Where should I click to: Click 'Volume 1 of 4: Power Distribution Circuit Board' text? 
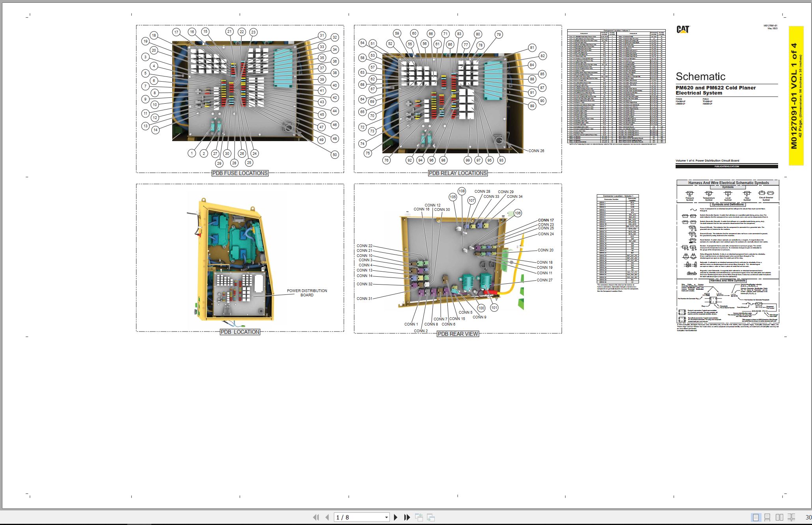coord(707,161)
